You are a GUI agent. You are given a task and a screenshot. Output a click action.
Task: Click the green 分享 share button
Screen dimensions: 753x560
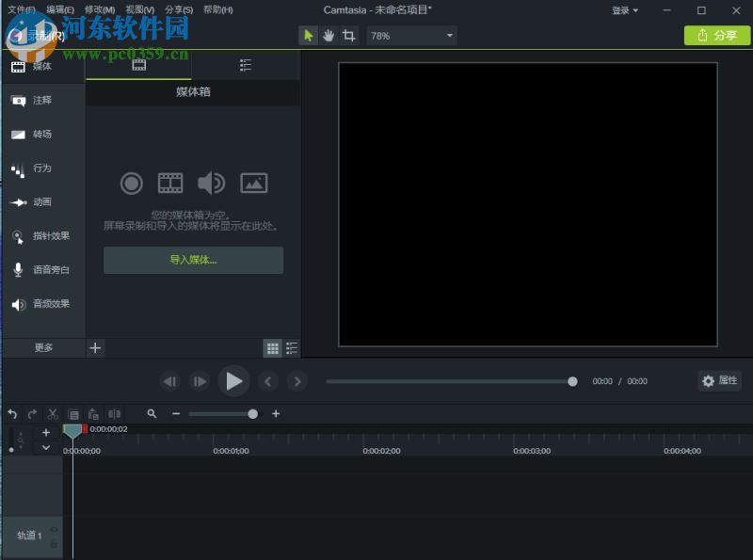point(717,36)
